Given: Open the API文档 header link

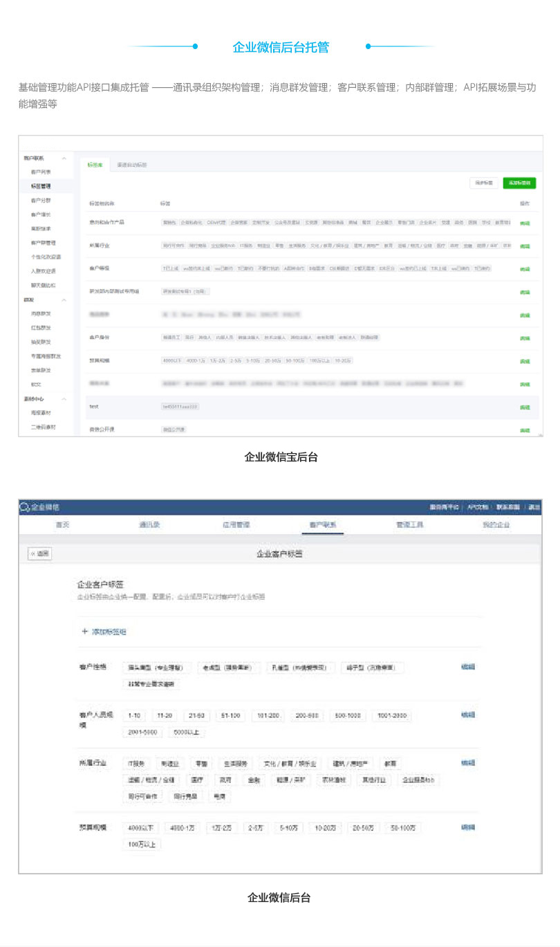Looking at the screenshot, I should (x=478, y=507).
